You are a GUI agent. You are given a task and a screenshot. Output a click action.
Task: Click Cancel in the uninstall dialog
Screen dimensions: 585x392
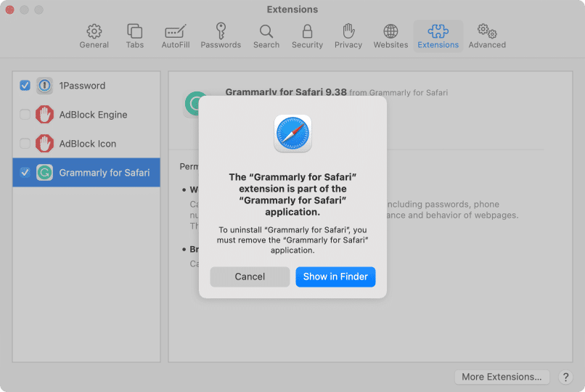(x=250, y=277)
